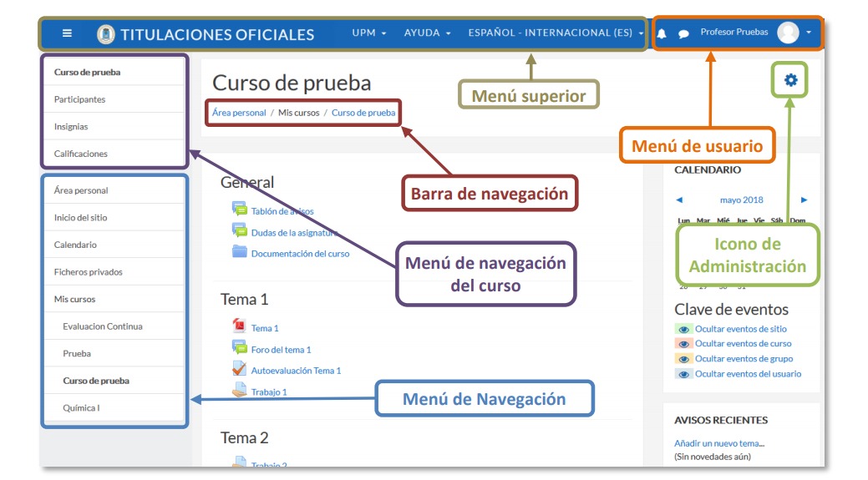The height and width of the screenshot is (480, 868).
Task: Click the Documentación del curso folder icon
Action: tap(239, 251)
